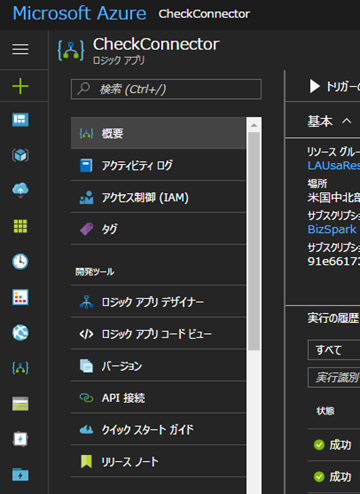Collapse the 基本 section chevron
Screen dimensions: 360x494
pyautogui.click(x=347, y=121)
